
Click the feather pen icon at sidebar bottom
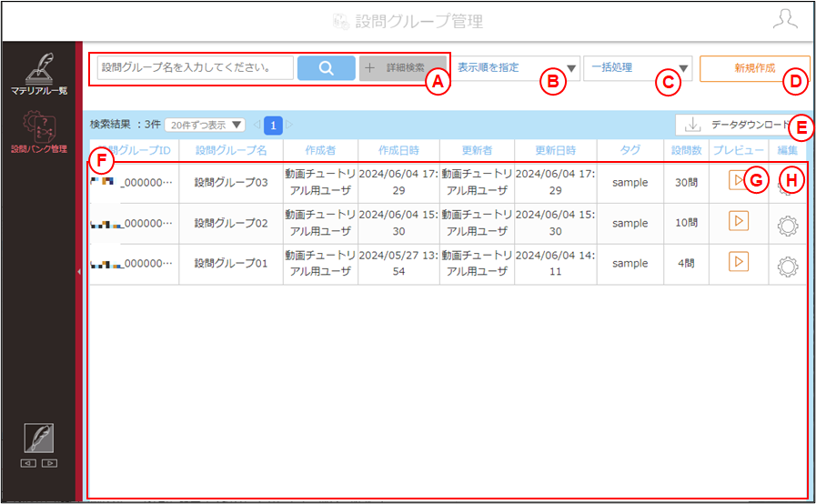[39, 438]
